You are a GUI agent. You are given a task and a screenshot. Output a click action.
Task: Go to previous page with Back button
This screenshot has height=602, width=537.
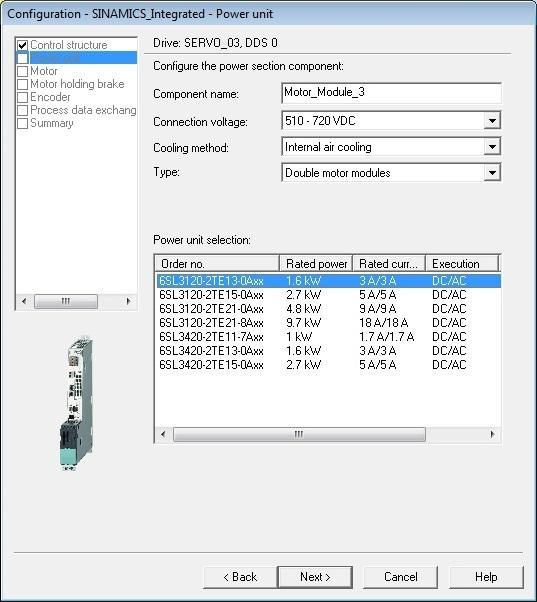[240, 577]
